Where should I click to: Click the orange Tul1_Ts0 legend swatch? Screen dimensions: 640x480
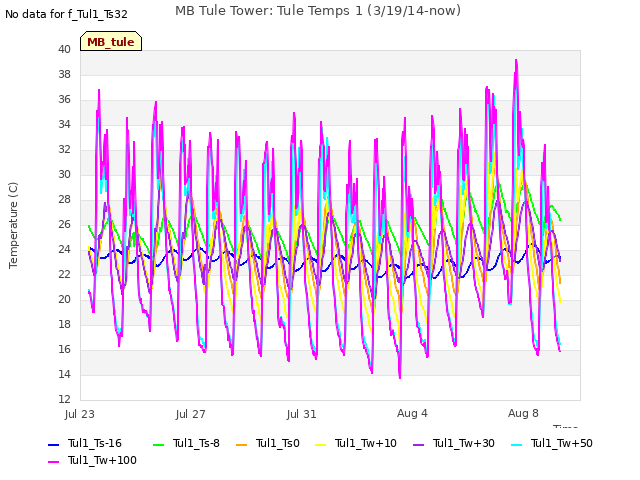point(242,444)
